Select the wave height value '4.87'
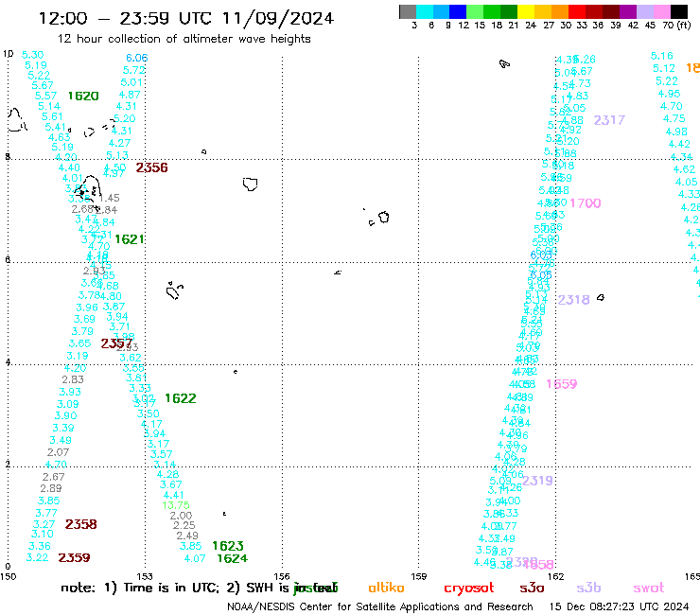This screenshot has width=700, height=615. [x=130, y=95]
